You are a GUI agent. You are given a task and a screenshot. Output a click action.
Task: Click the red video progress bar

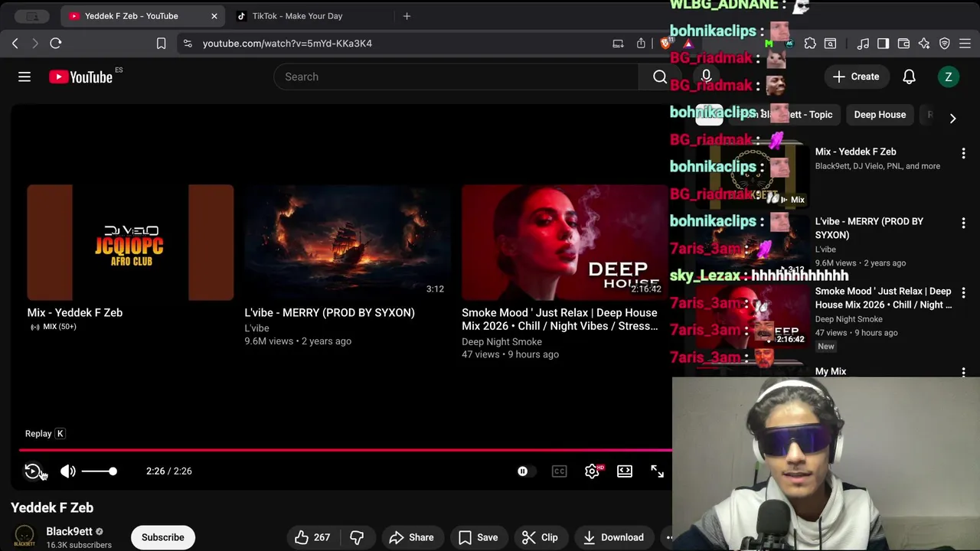(x=345, y=450)
